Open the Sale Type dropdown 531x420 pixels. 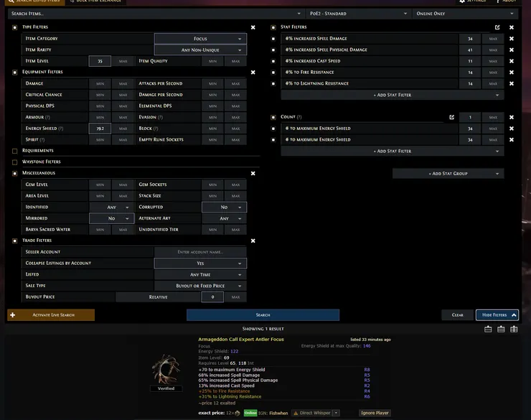pyautogui.click(x=200, y=286)
